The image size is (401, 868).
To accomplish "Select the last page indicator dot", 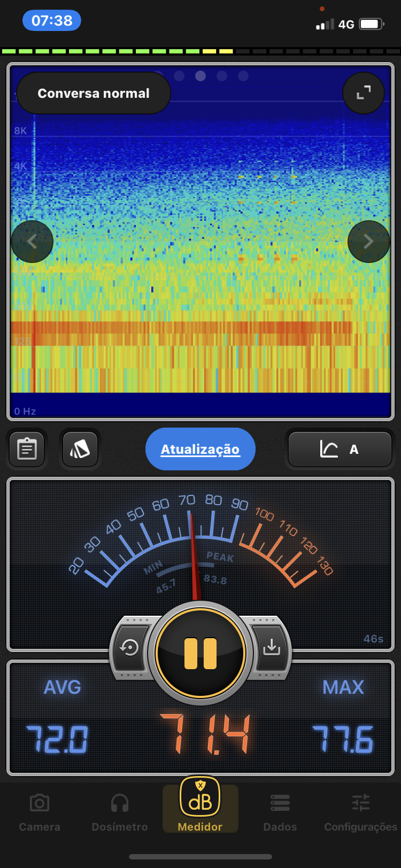I will tap(243, 76).
